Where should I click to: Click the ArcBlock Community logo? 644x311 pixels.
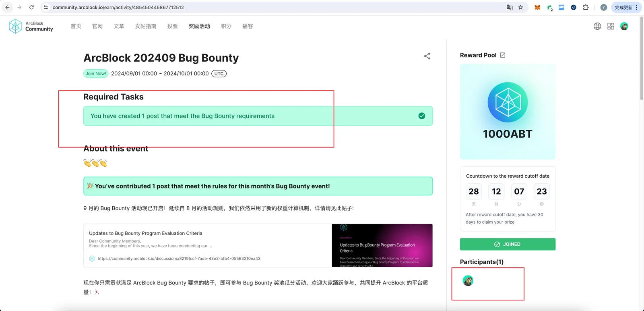coord(31,26)
